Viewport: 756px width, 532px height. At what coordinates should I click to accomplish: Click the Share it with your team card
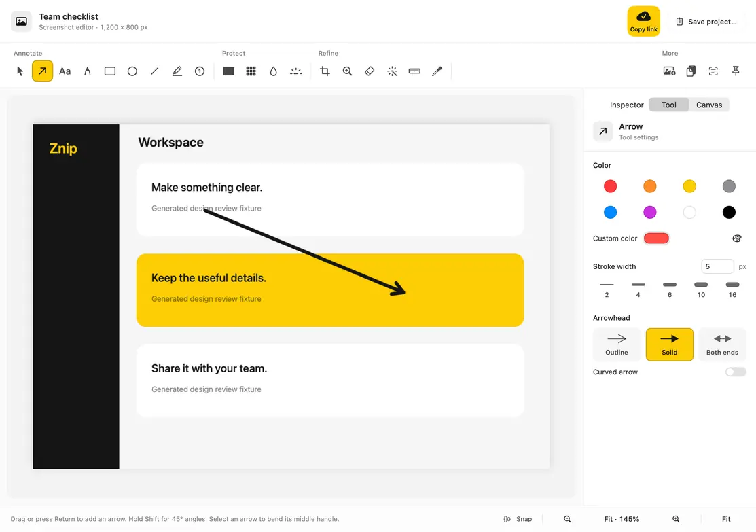[x=330, y=380]
